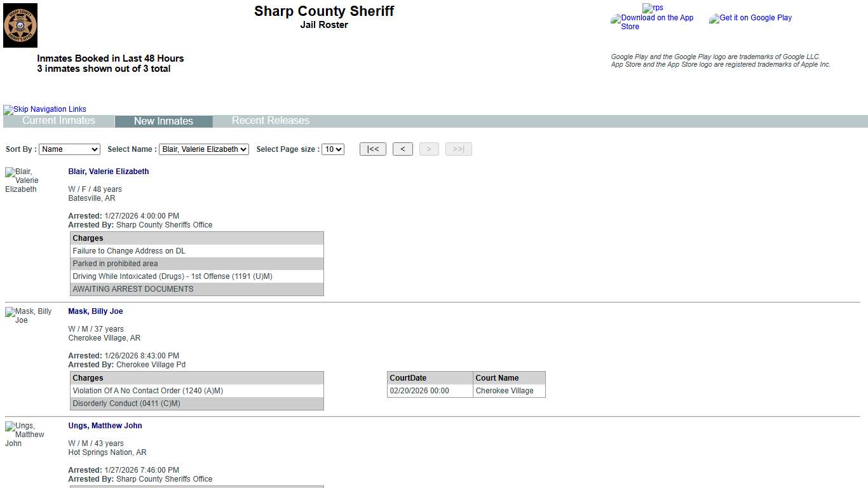Click Valerie Elizabeth Blair's mugshot thumbnail

22,180
